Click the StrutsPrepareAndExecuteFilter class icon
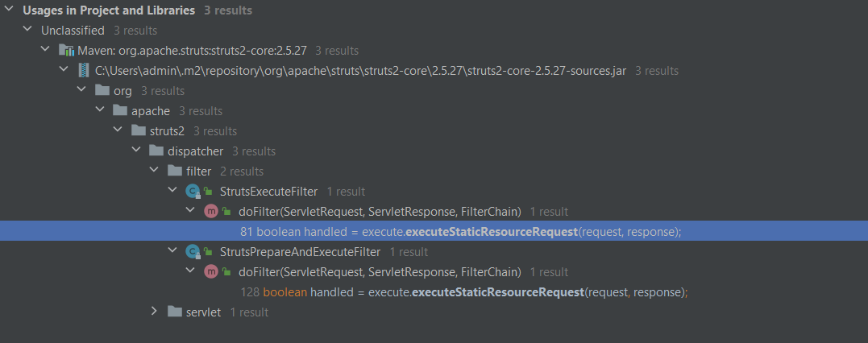The width and height of the screenshot is (868, 343). pyautogui.click(x=192, y=252)
